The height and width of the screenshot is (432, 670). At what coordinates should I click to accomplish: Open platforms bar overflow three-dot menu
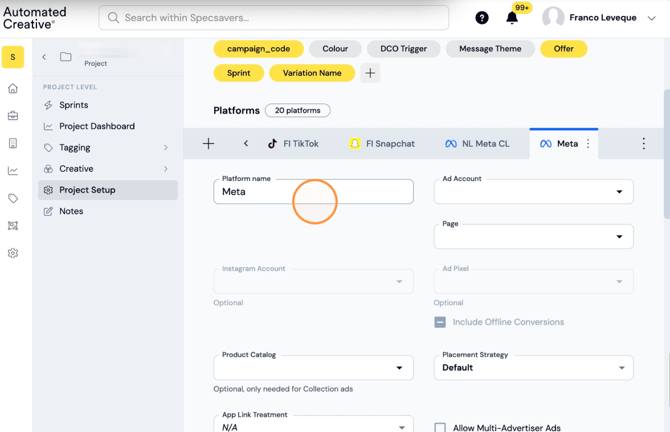pyautogui.click(x=644, y=144)
